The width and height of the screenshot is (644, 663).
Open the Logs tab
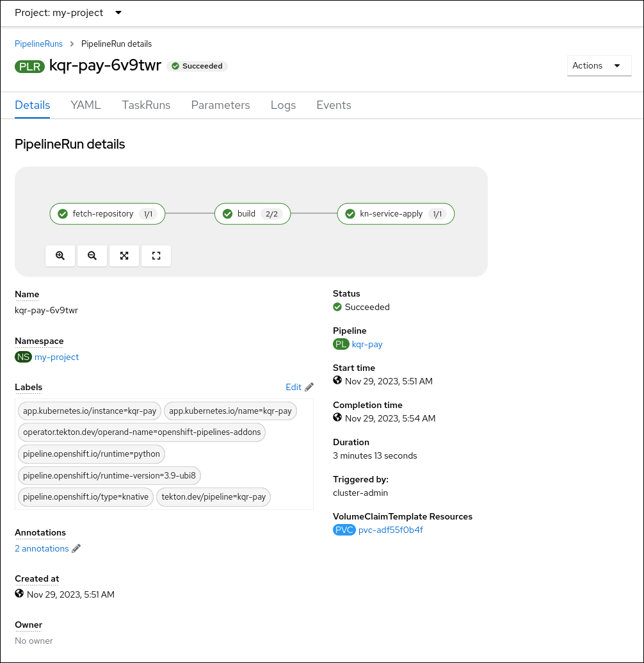(283, 105)
